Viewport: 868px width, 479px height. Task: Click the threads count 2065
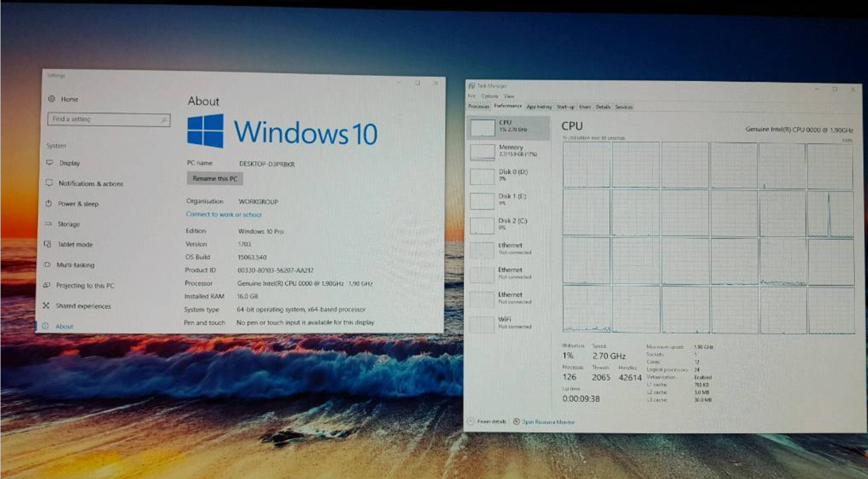(601, 377)
